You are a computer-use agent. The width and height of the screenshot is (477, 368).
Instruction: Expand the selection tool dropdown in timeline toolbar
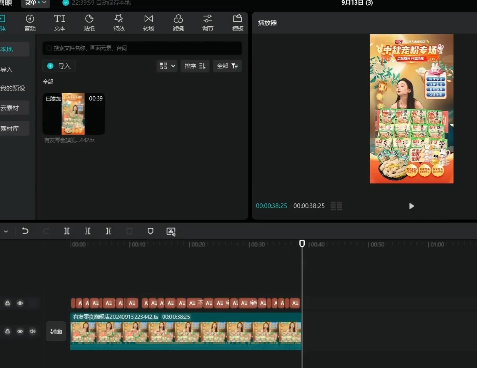[6, 231]
